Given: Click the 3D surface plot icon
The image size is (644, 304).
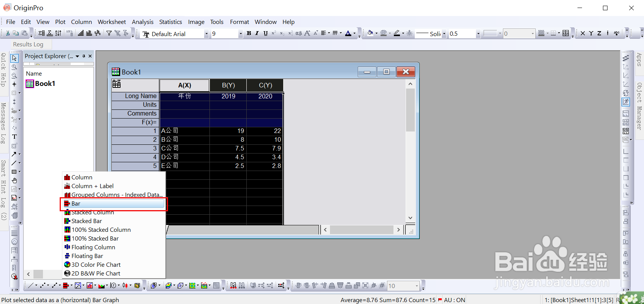Looking at the screenshot, I should point(168,285).
